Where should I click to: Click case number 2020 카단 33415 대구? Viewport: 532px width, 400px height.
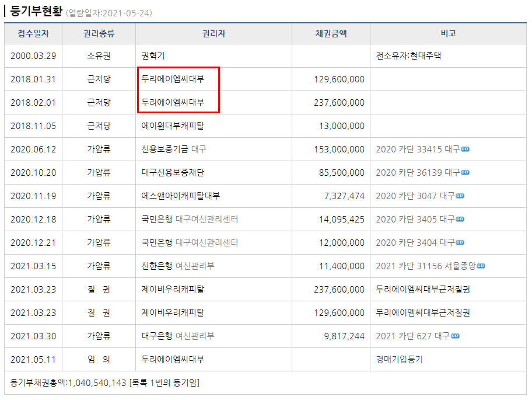tap(418, 149)
